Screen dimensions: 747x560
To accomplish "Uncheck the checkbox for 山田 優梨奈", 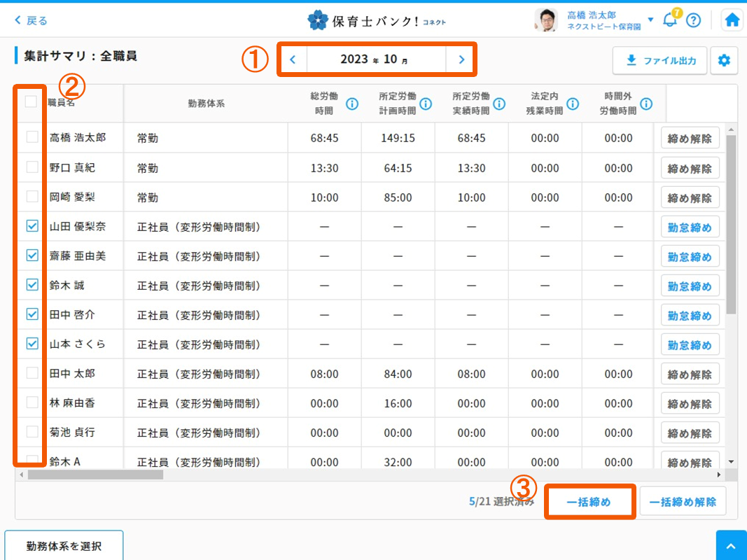I will (32, 226).
